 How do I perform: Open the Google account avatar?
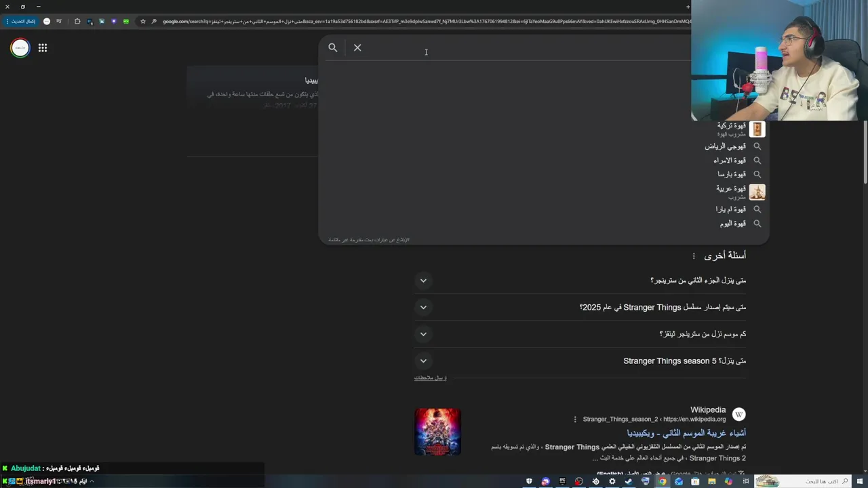20,47
